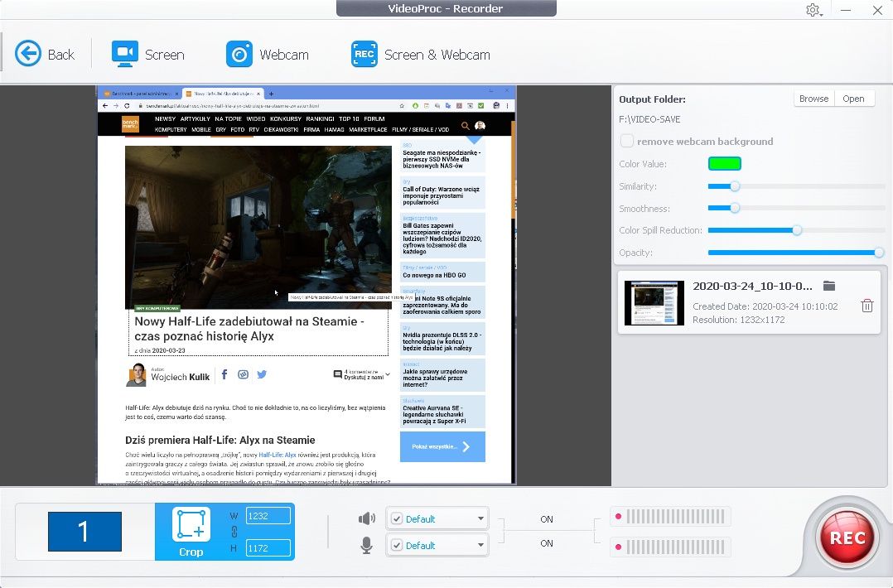
Task: Open file location folder icon for recording
Action: [829, 286]
